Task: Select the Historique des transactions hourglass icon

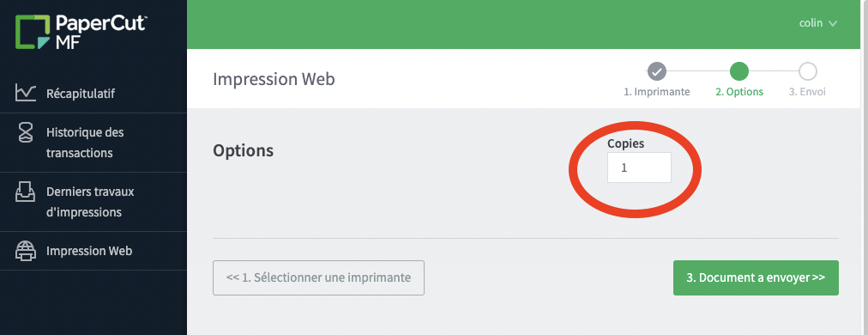Action: point(26,132)
